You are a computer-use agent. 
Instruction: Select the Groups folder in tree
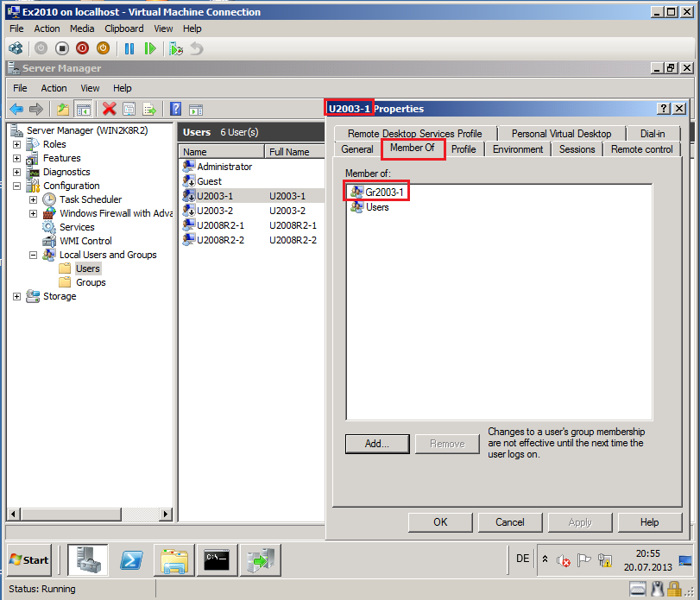point(91,282)
